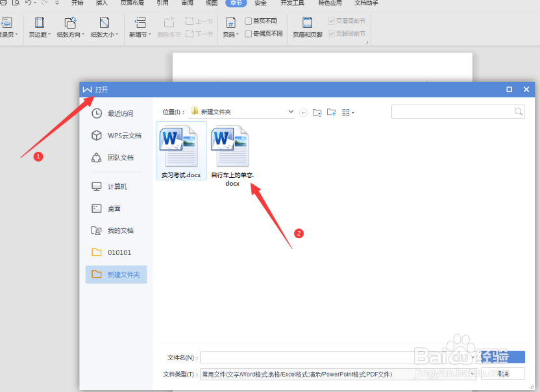Click the search magnifier icon in the dialog
Viewport: 540px width, 392px height.
[519, 111]
